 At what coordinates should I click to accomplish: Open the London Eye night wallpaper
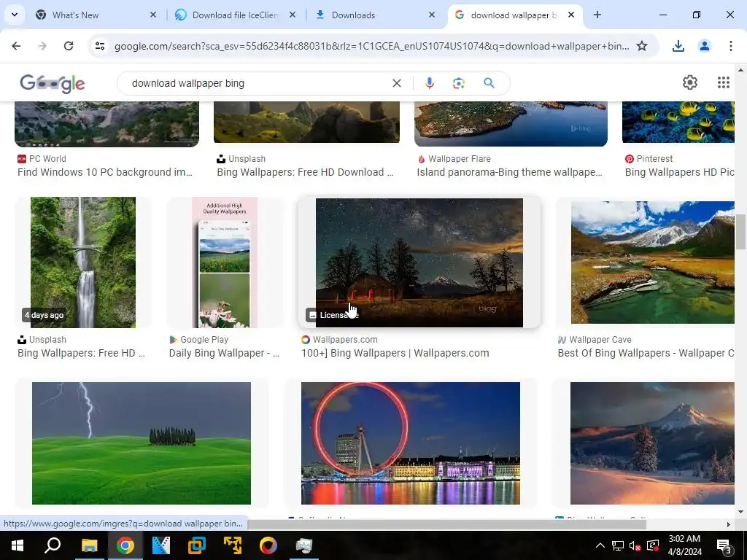[411, 443]
